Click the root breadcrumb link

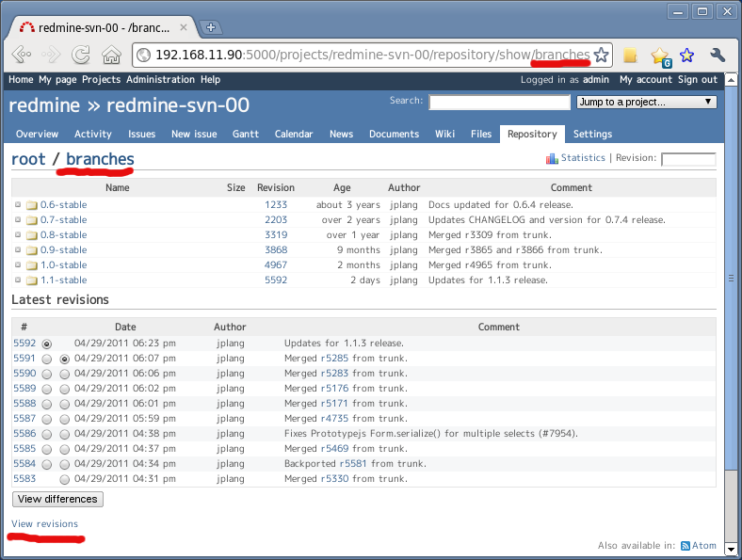point(28,159)
